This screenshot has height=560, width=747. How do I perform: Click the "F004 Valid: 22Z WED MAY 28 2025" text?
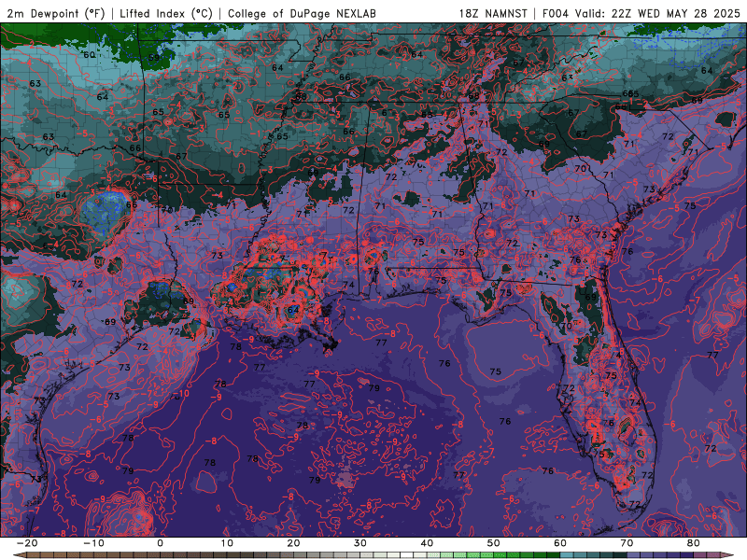[641, 13]
